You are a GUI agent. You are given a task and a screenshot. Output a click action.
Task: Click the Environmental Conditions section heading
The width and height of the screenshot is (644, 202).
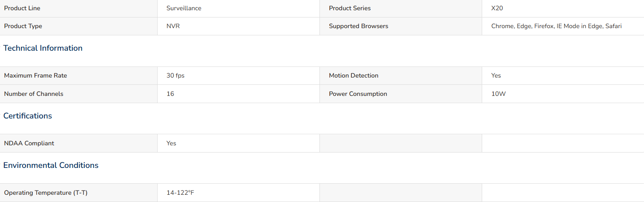pyautogui.click(x=51, y=165)
